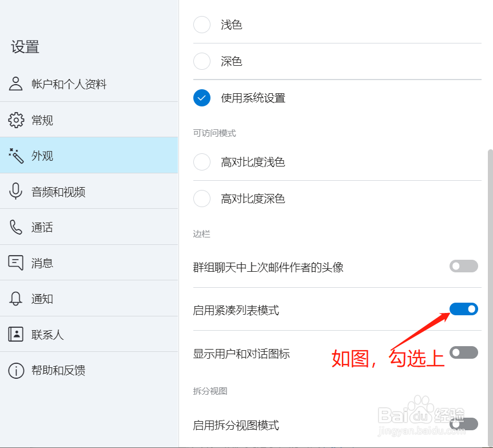Open the 通话 settings section
Image resolution: width=493 pixels, height=448 pixels.
[89, 227]
